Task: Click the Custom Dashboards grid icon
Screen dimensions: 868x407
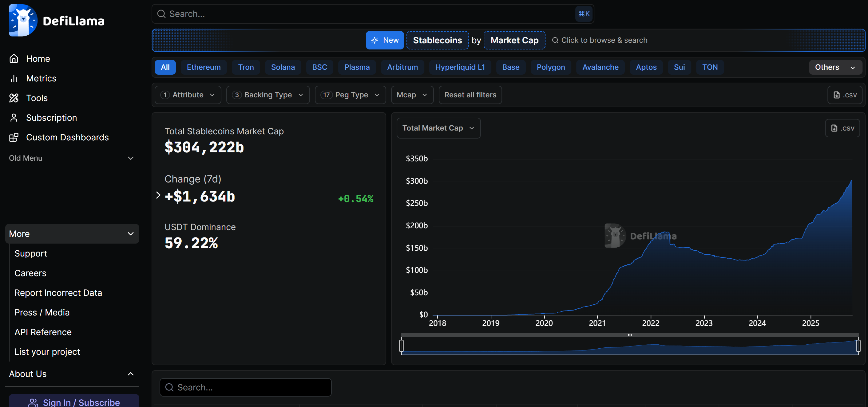Action: (x=14, y=137)
